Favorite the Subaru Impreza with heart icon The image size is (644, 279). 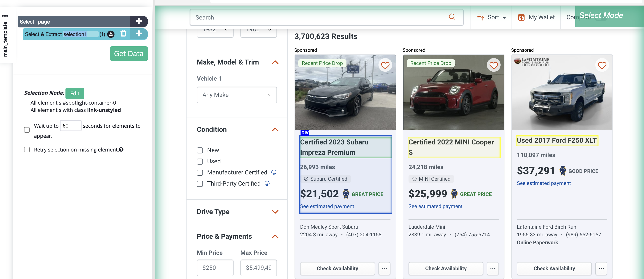tap(385, 65)
